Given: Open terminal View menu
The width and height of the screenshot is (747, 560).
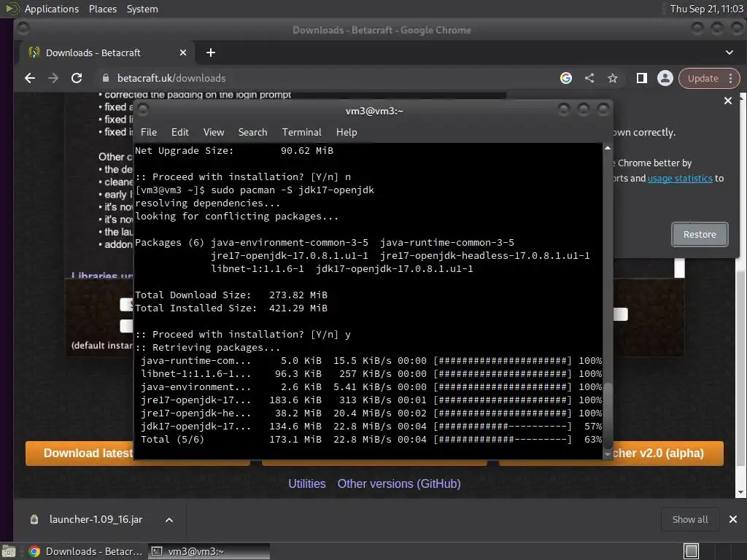Looking at the screenshot, I should [x=214, y=133].
